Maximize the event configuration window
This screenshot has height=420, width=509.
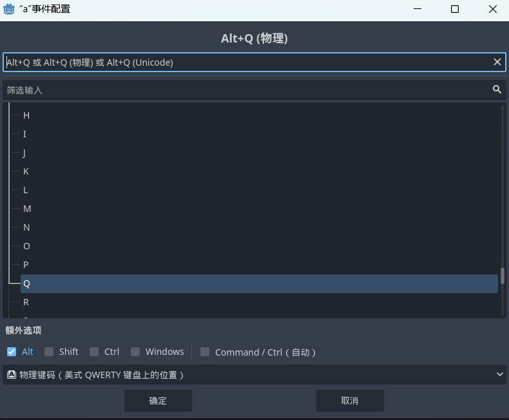454,9
